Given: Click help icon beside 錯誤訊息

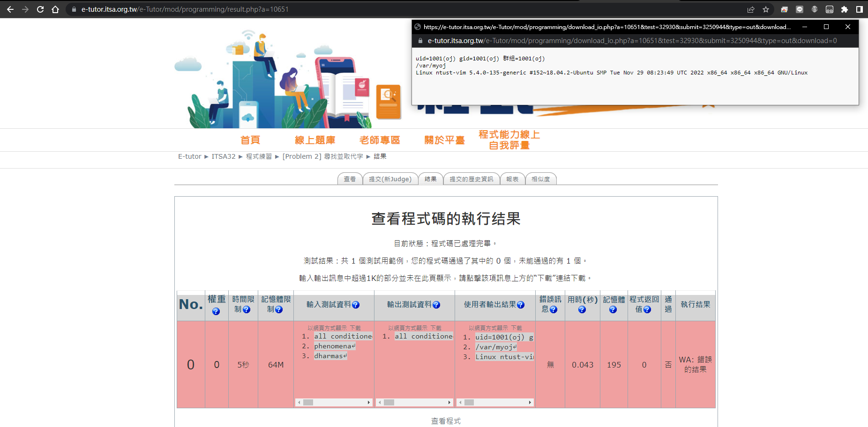Looking at the screenshot, I should pos(554,309).
